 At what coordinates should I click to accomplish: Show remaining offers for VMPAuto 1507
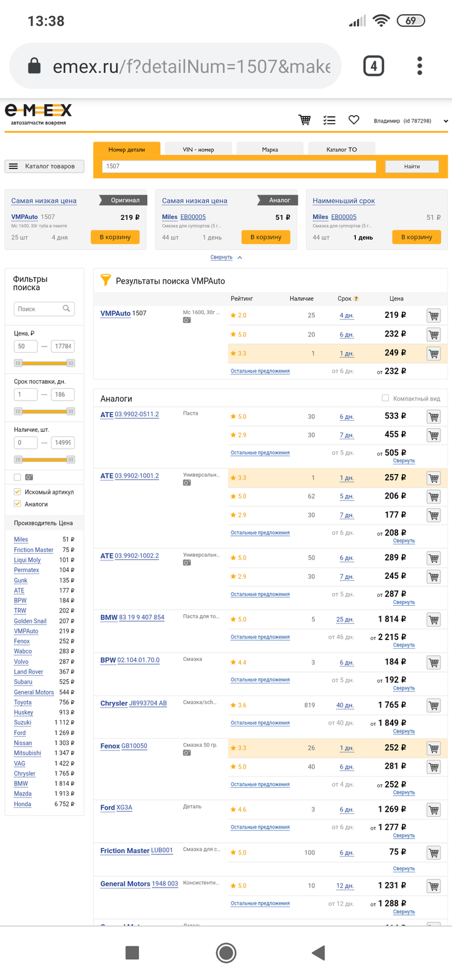(260, 371)
